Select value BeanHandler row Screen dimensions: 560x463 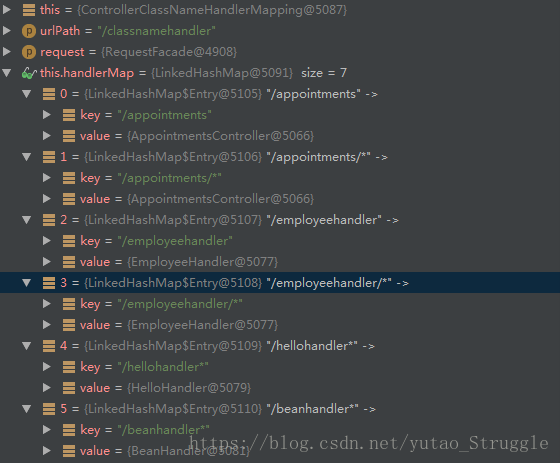point(280,451)
